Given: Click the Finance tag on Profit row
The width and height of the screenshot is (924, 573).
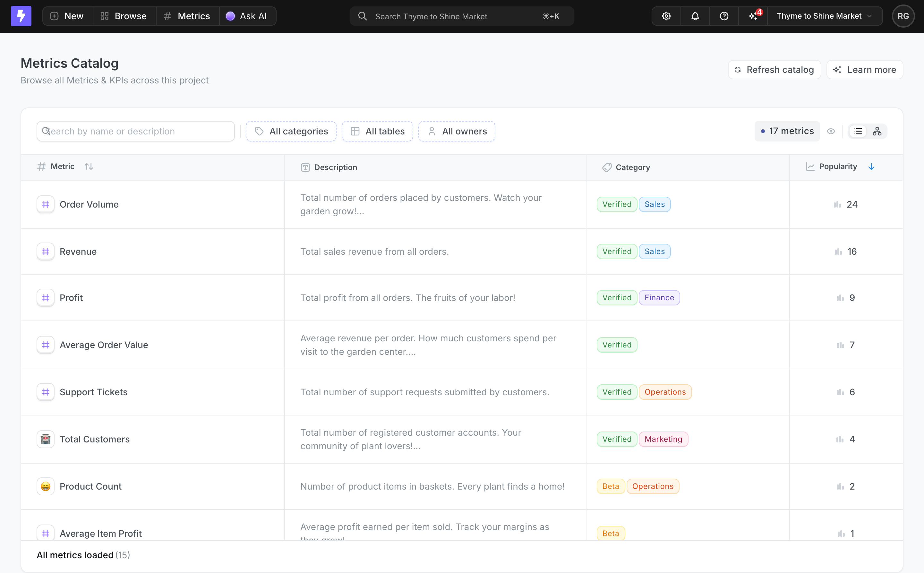Looking at the screenshot, I should coord(659,298).
